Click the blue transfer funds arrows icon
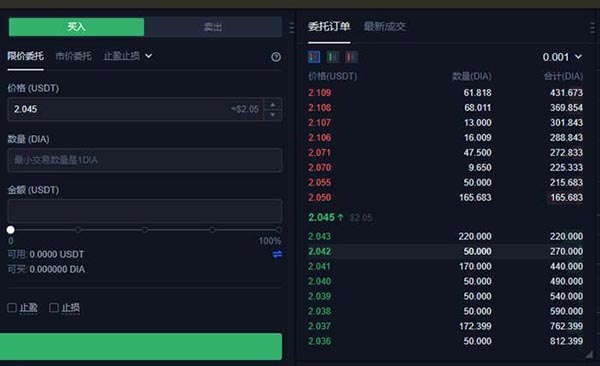Viewport: 600px width, 366px height. tap(277, 255)
